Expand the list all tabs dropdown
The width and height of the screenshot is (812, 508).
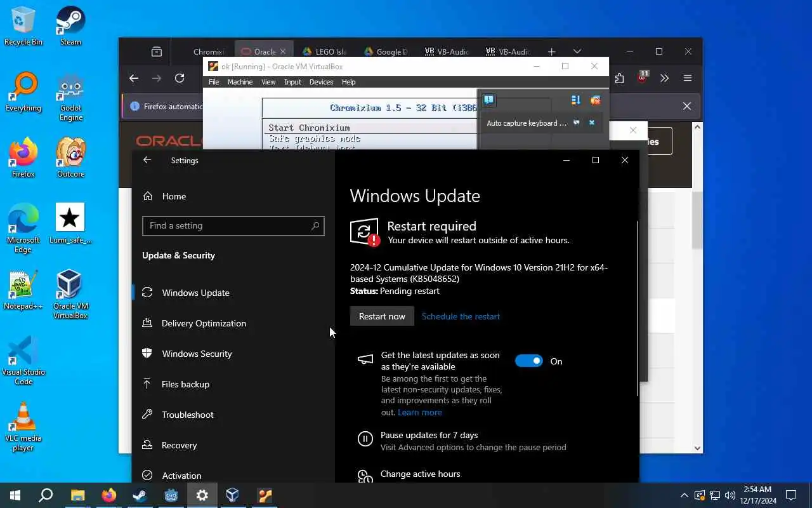(x=577, y=51)
